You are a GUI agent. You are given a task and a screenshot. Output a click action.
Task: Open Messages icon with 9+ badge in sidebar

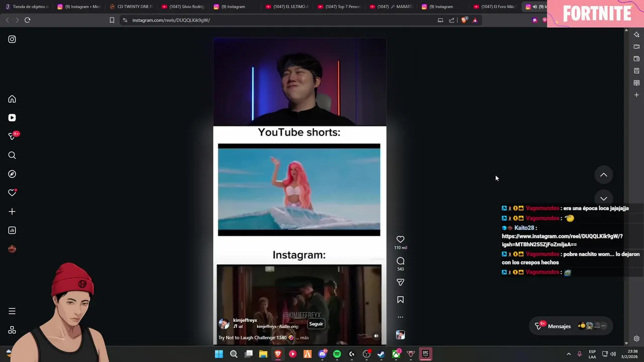click(x=12, y=136)
